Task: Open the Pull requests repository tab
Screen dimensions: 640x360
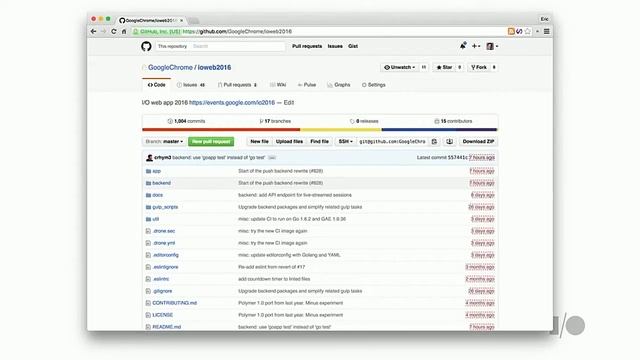Action: (237, 85)
